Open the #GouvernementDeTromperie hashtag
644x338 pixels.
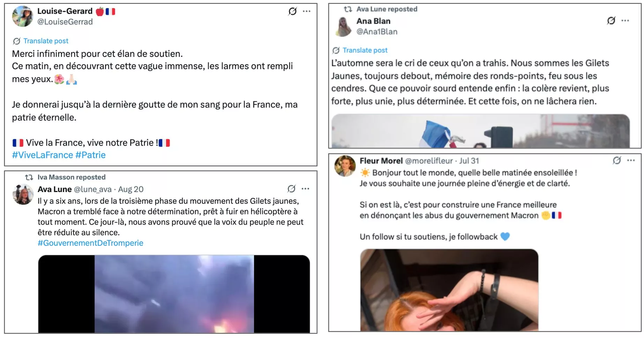[x=90, y=243]
